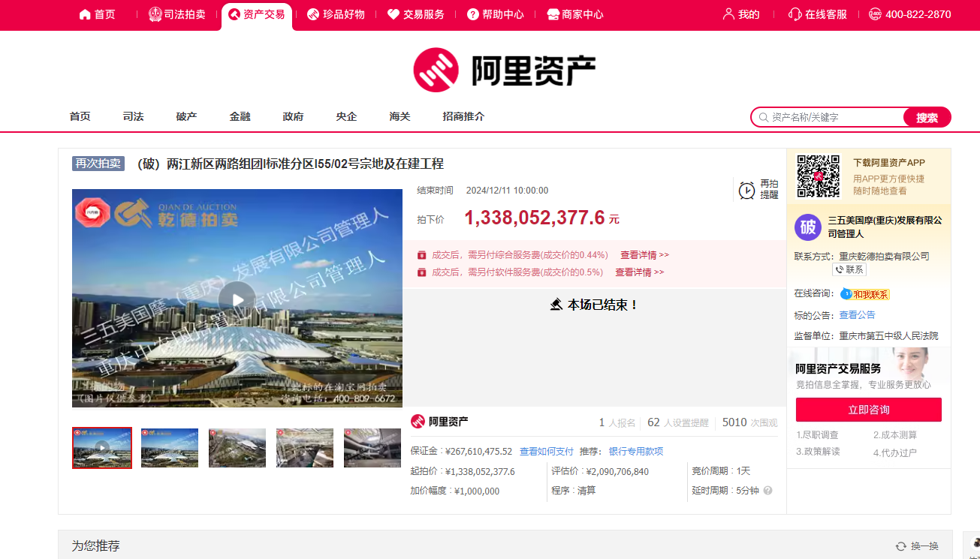Click the video play button on the main image
The height and width of the screenshot is (559, 980).
[237, 300]
